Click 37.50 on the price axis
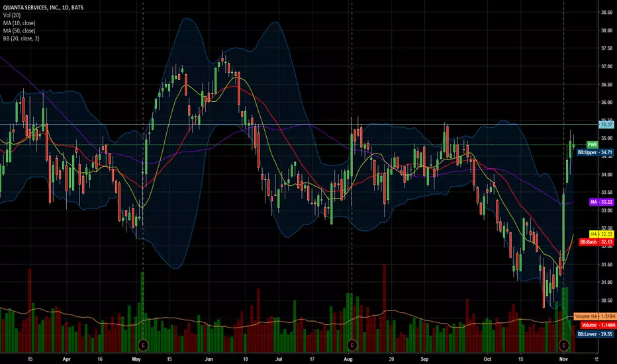This screenshot has width=617, height=364. 606,48
